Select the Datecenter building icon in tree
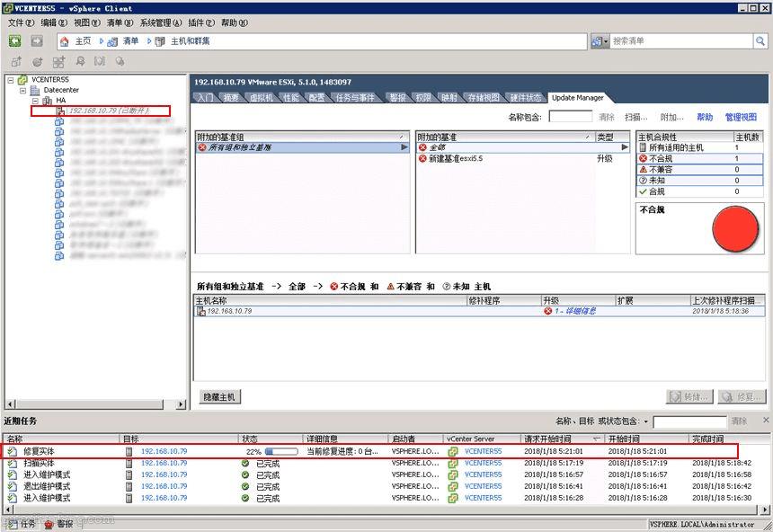 [x=34, y=90]
